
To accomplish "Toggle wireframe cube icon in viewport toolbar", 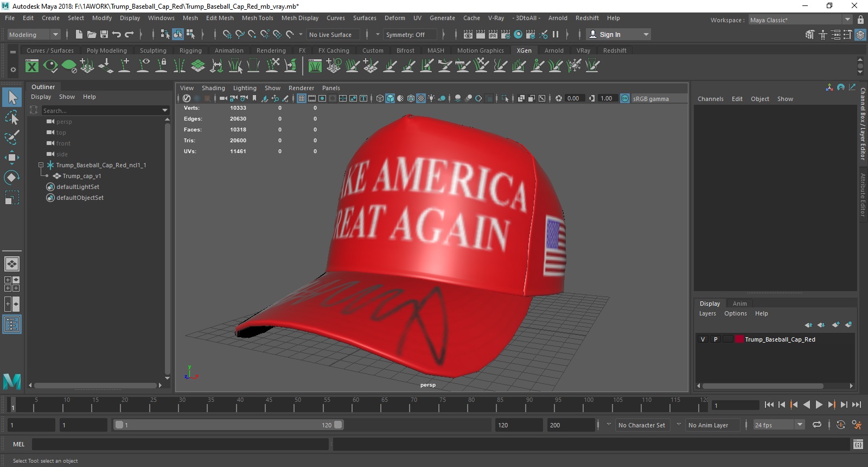I will pos(380,98).
